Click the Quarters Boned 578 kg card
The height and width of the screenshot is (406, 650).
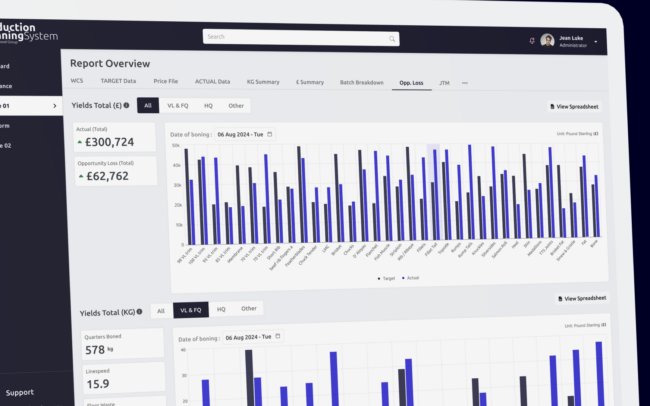[123, 344]
